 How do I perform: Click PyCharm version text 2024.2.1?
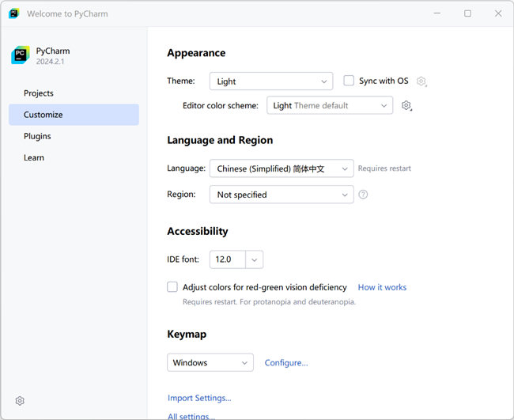pos(50,62)
